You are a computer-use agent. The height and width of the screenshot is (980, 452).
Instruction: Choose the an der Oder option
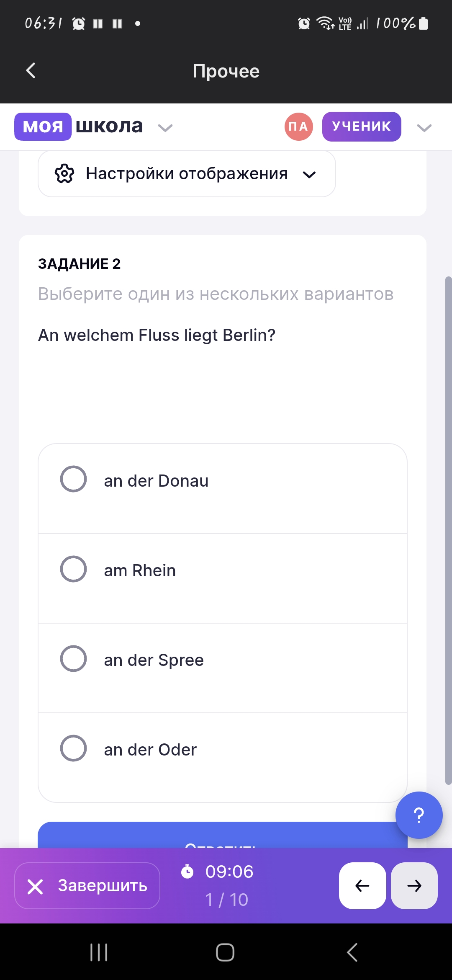pyautogui.click(x=223, y=757)
